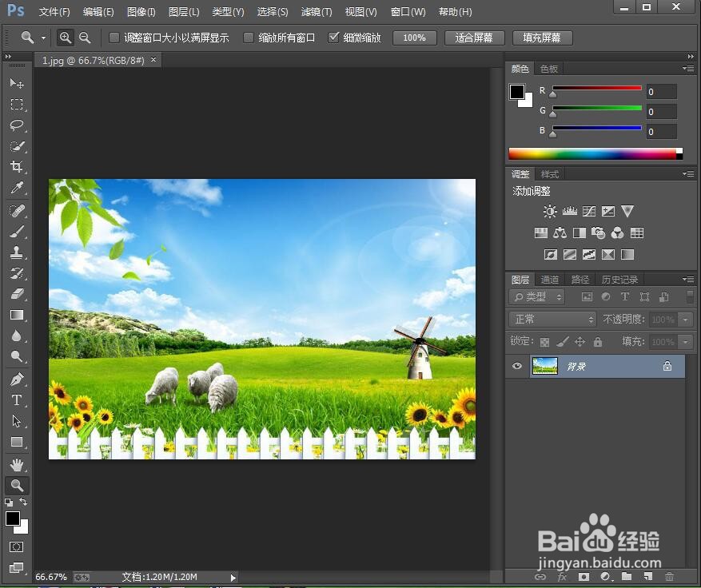Viewport: 701px width, 588px height.
Task: Select the Blur tool
Action: point(17,336)
